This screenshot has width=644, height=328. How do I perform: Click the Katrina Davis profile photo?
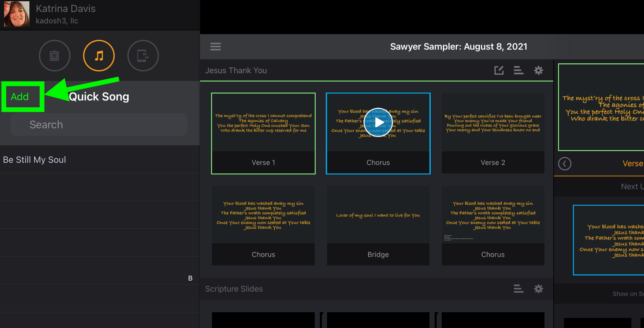point(17,14)
